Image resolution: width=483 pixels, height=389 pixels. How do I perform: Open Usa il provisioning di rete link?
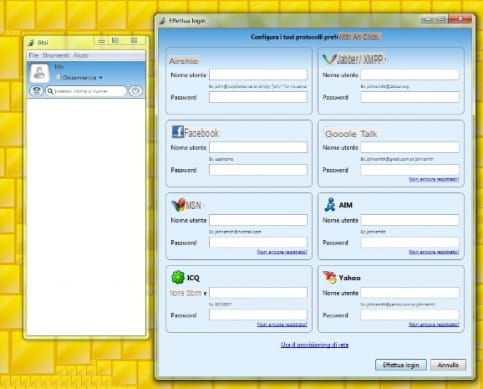[315, 345]
